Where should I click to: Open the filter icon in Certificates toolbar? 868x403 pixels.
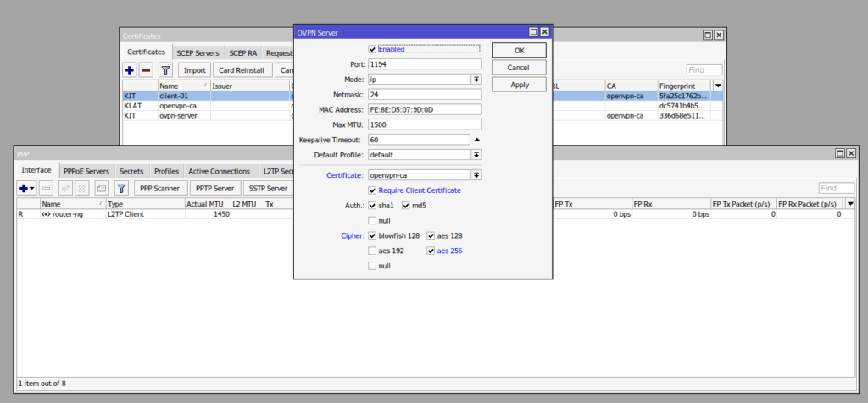(166, 70)
